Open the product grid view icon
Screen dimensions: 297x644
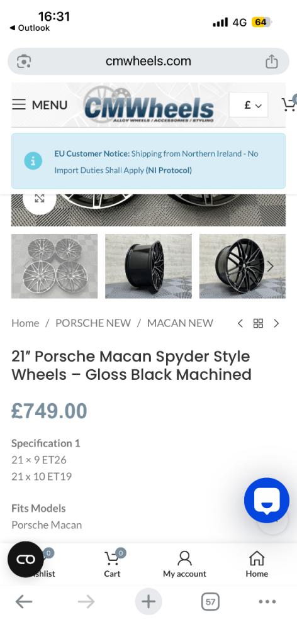point(258,324)
